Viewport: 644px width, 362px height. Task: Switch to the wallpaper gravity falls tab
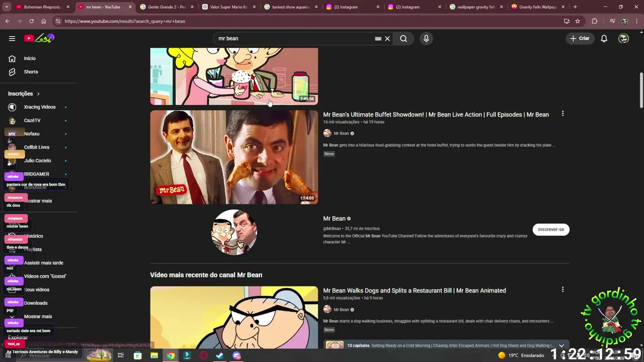click(x=475, y=7)
